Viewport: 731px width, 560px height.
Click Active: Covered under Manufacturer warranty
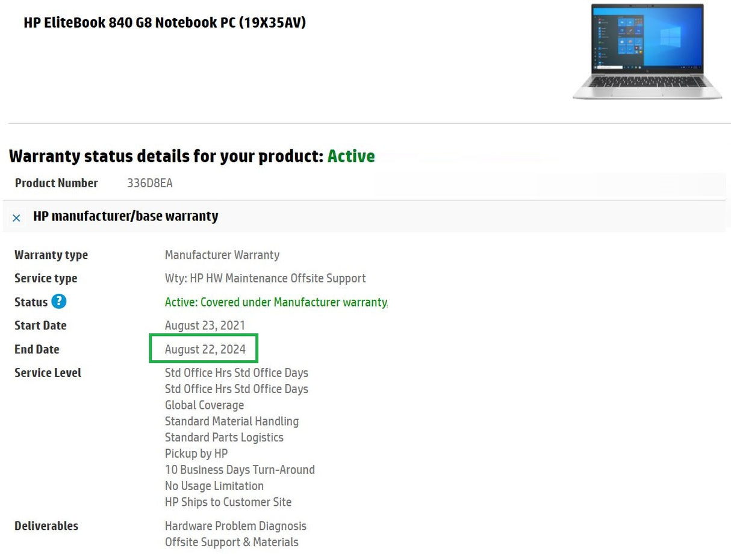point(275,302)
